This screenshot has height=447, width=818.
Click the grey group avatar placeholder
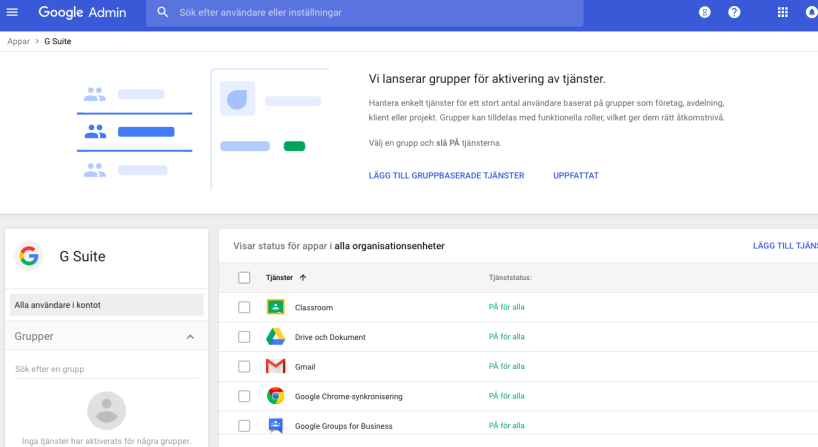coord(106,410)
